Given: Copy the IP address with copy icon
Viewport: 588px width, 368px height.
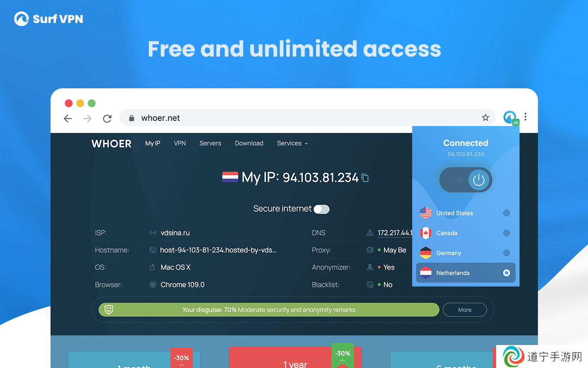Looking at the screenshot, I should pos(365,178).
